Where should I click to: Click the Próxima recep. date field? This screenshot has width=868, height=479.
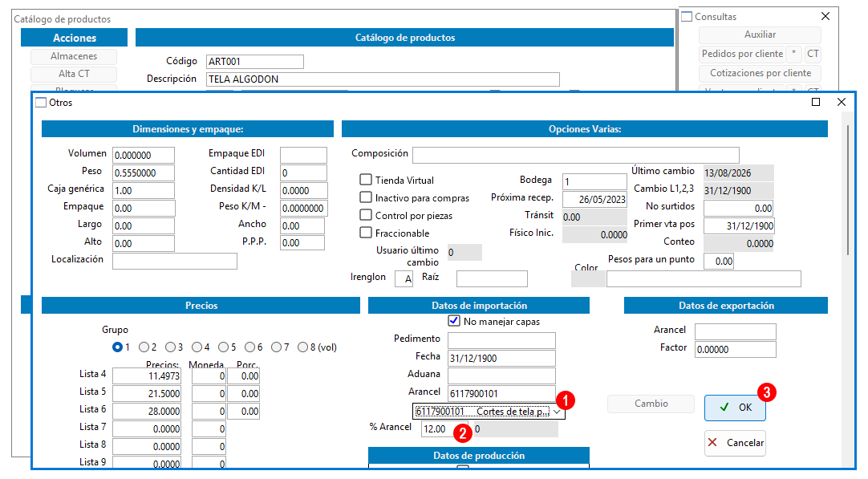tap(594, 199)
